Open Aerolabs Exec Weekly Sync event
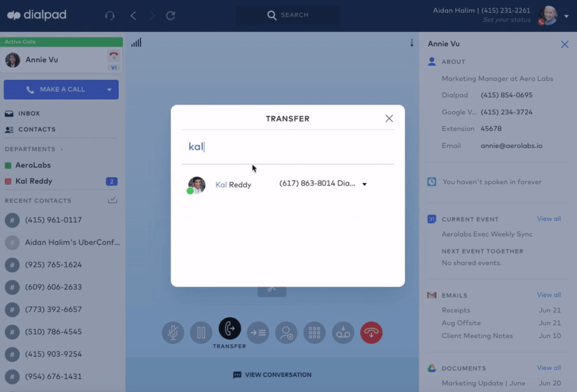 click(x=487, y=234)
